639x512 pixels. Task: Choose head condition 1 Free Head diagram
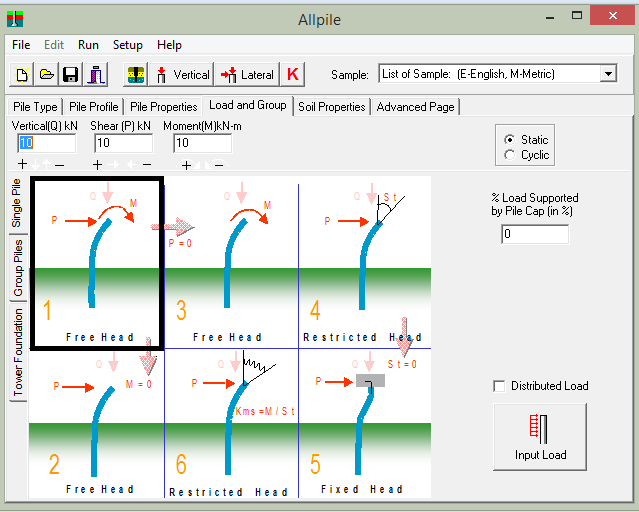point(97,263)
